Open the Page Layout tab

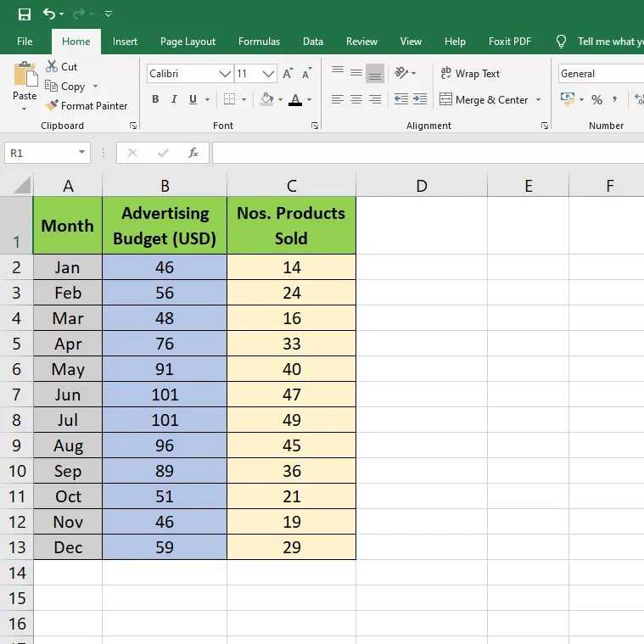click(x=188, y=42)
